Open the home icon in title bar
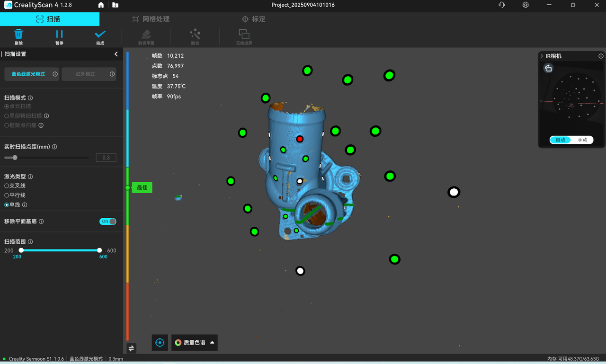606x364 pixels. (101, 5)
